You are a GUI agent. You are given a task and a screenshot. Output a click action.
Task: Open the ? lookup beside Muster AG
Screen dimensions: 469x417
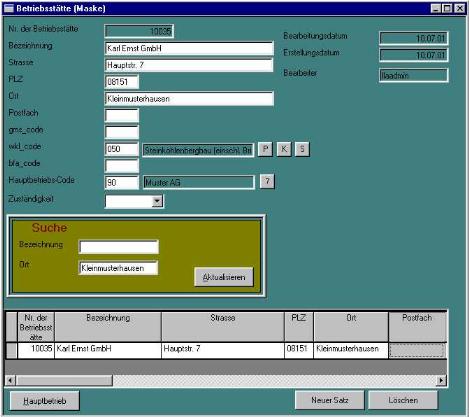click(267, 182)
